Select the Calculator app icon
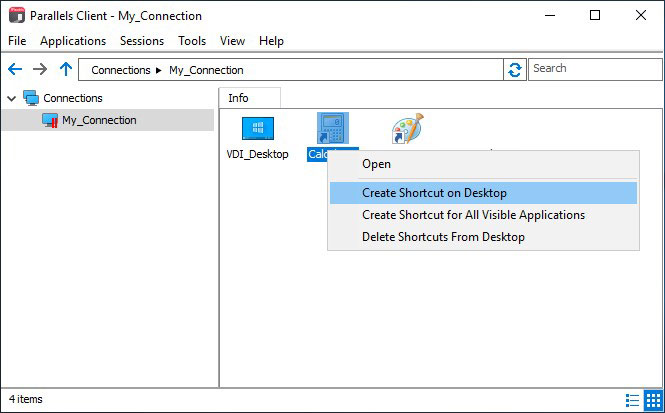 click(x=333, y=128)
